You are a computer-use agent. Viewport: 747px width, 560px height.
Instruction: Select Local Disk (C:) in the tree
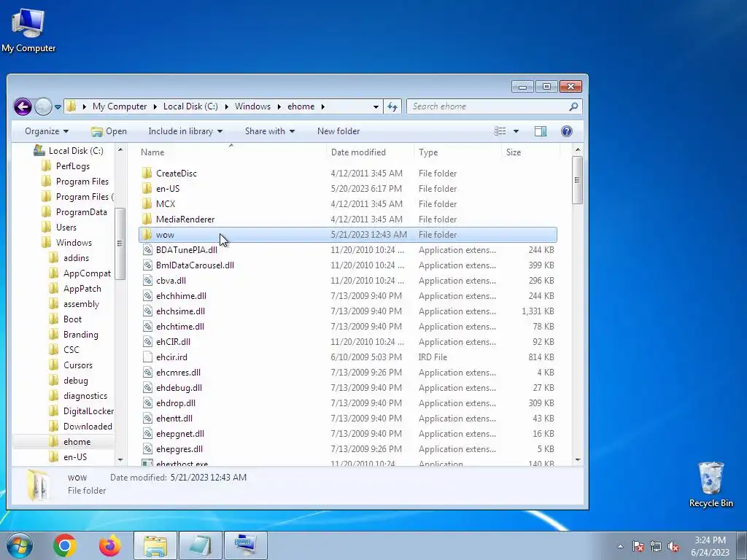76,150
